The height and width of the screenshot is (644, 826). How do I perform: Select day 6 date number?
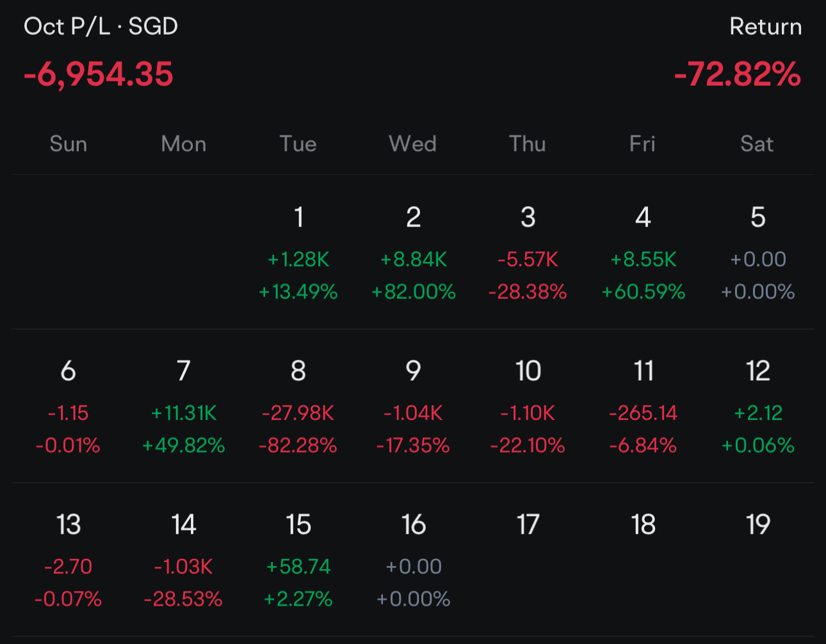coord(69,371)
